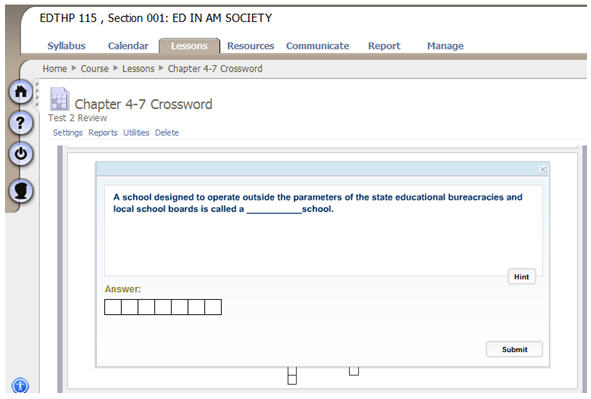The height and width of the screenshot is (399, 591).
Task: Click the Hint button
Action: point(521,277)
